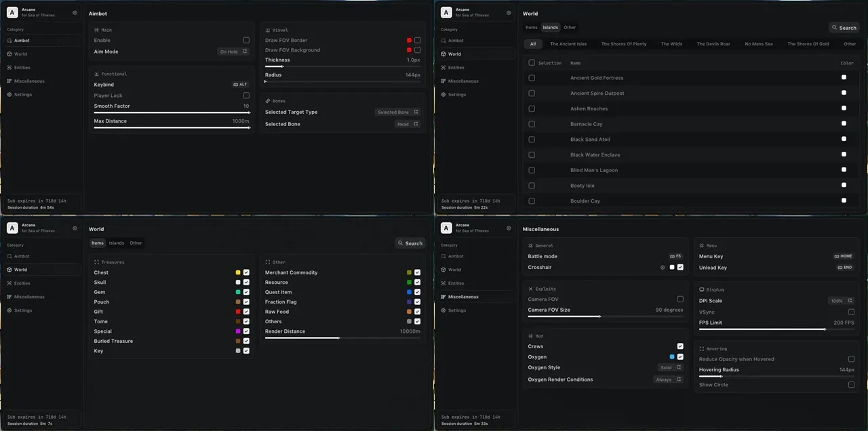The height and width of the screenshot is (431, 868).
Task: Click the ALT Keybind badge in Aimbot
Action: tap(241, 85)
